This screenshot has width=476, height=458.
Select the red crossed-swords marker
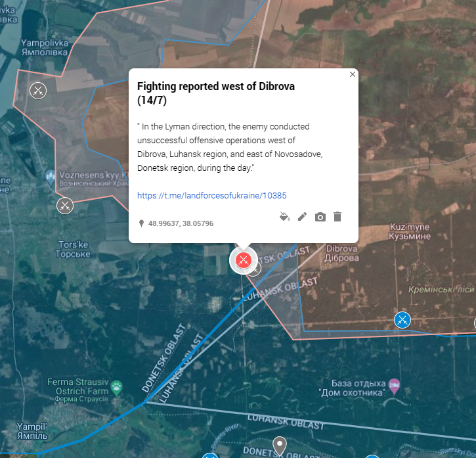pyautogui.click(x=244, y=260)
